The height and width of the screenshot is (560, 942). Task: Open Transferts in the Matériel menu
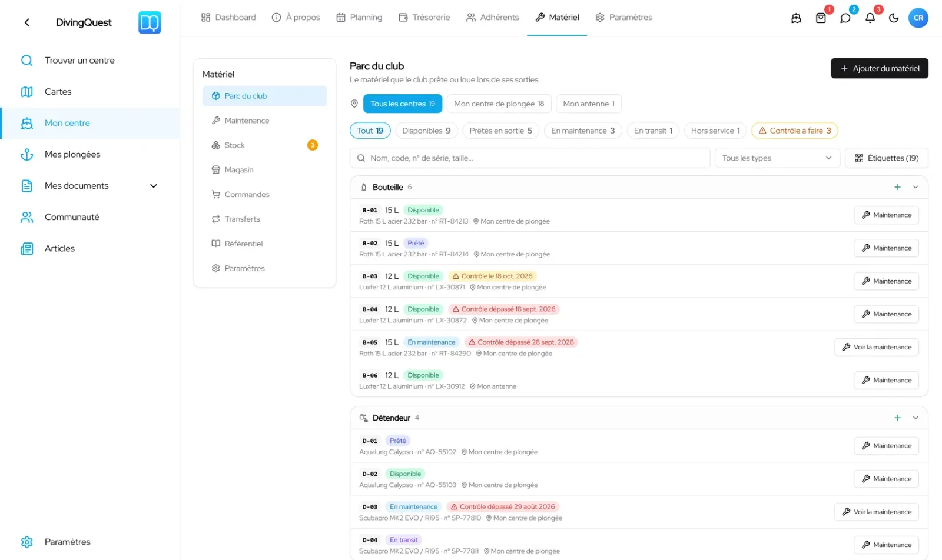click(264, 219)
